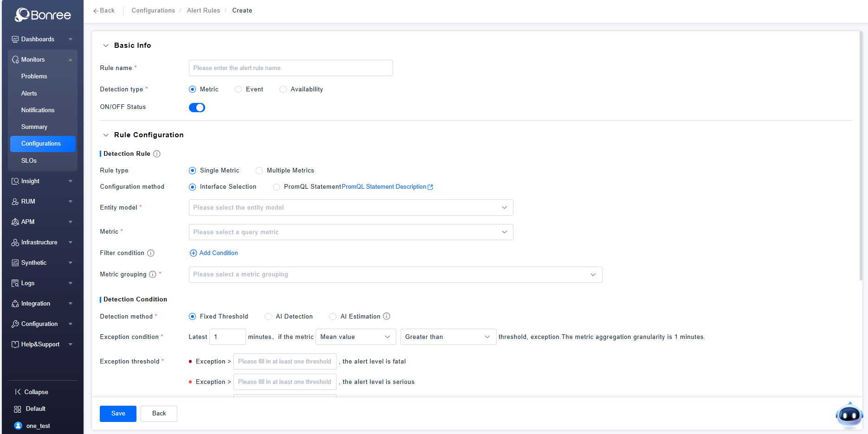Open Alerts in the Monitors menu

(29, 93)
